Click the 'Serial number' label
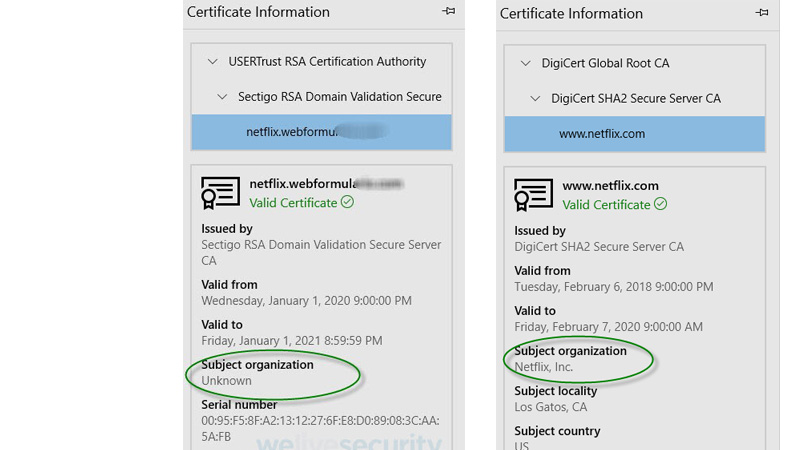The width and height of the screenshot is (800, 450). 239,405
